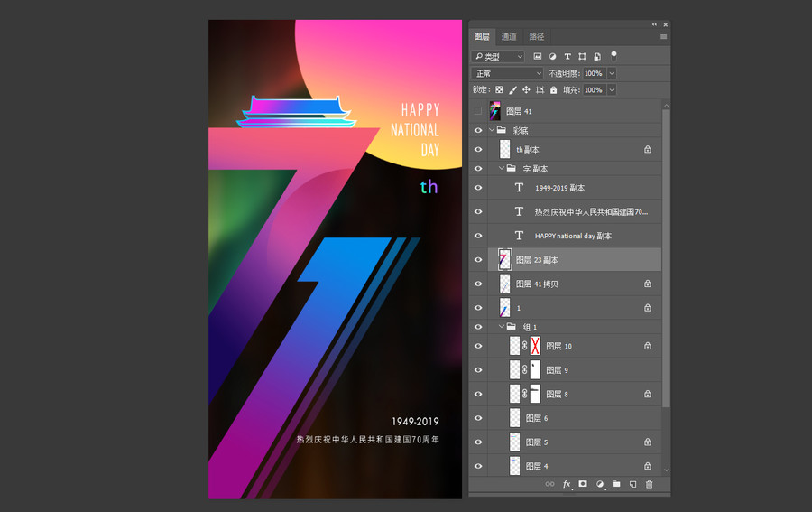This screenshot has width=812, height=512.
Task: Filter layers by adjustment layer icon
Action: [552, 56]
